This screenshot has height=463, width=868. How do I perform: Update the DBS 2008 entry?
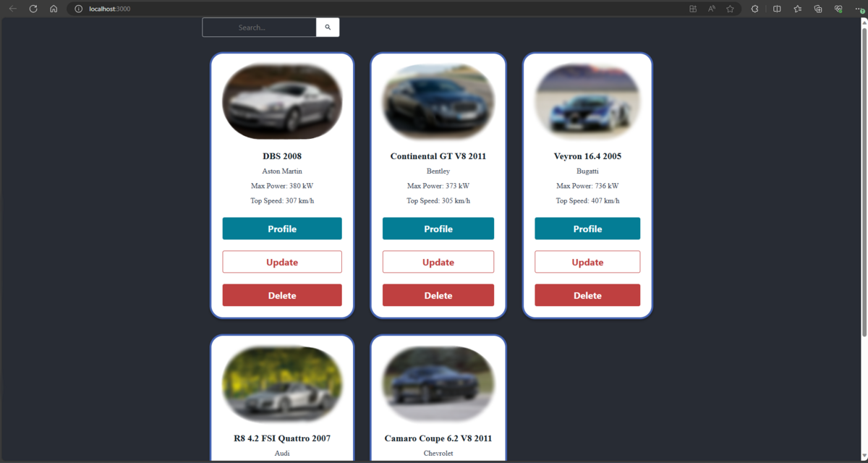click(282, 262)
